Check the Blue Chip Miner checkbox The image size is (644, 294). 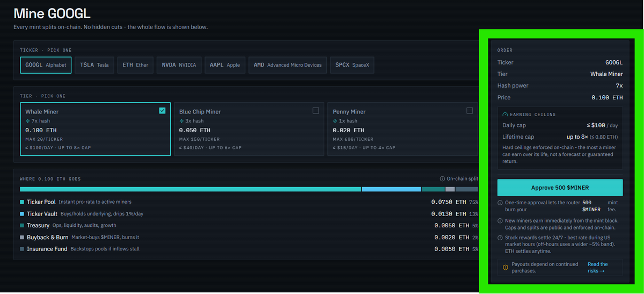(316, 111)
